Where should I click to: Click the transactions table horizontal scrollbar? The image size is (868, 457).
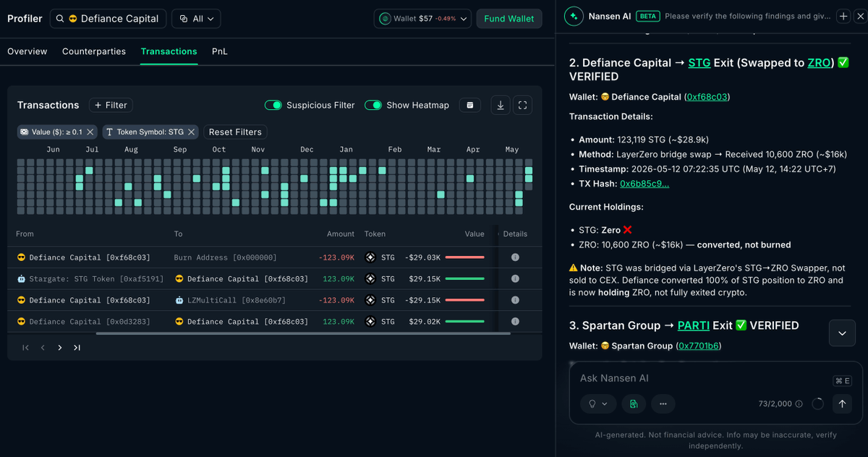point(303,333)
